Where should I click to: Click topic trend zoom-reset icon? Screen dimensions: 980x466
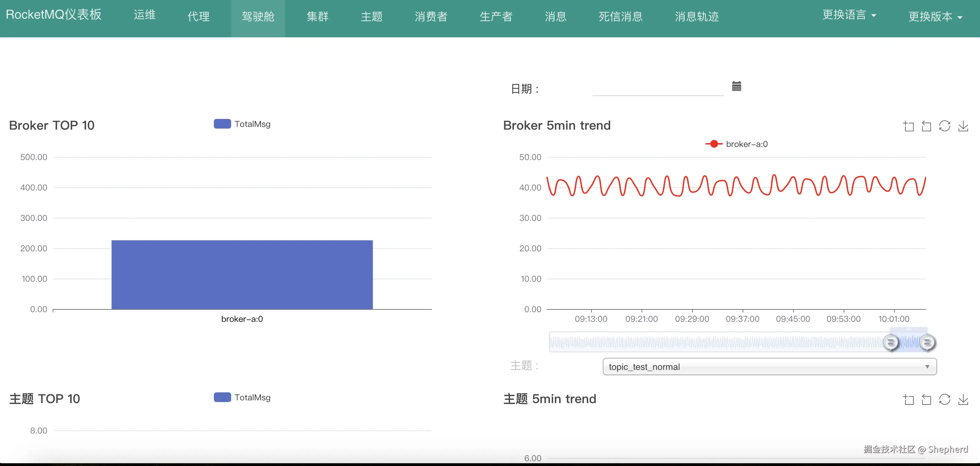click(926, 400)
